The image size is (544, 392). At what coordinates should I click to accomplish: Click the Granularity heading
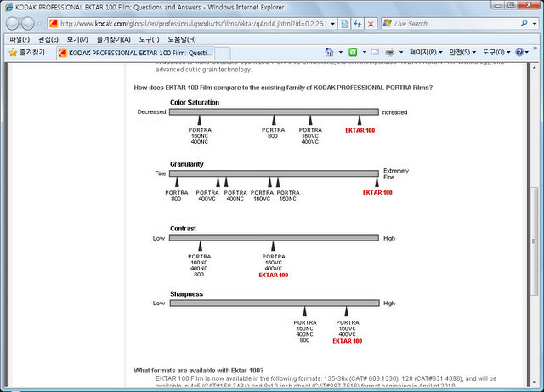(x=187, y=164)
